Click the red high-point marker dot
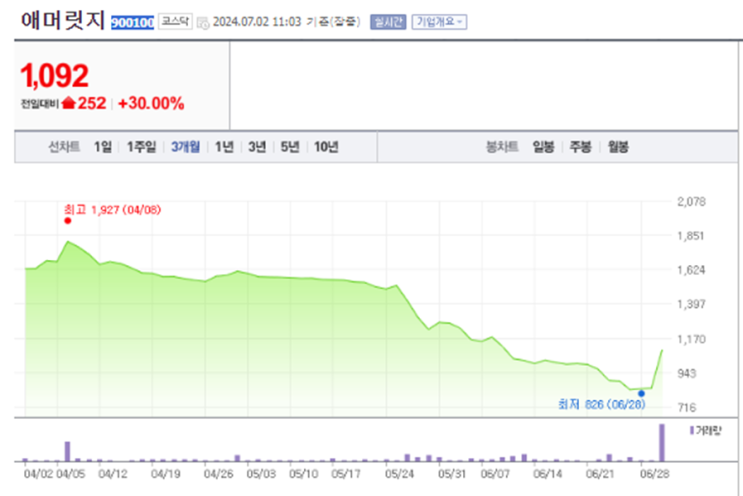Image resolution: width=743 pixels, height=496 pixels. pos(68,220)
